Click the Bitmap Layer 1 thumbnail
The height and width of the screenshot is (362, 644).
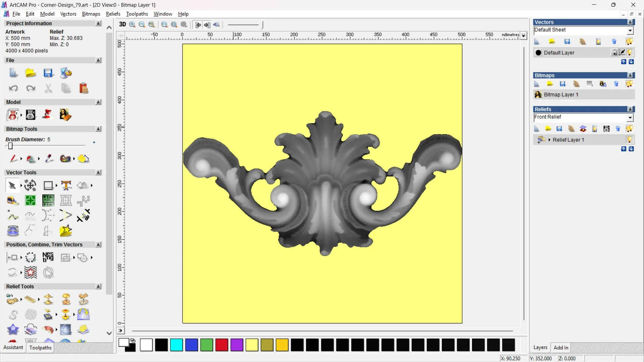pos(538,95)
